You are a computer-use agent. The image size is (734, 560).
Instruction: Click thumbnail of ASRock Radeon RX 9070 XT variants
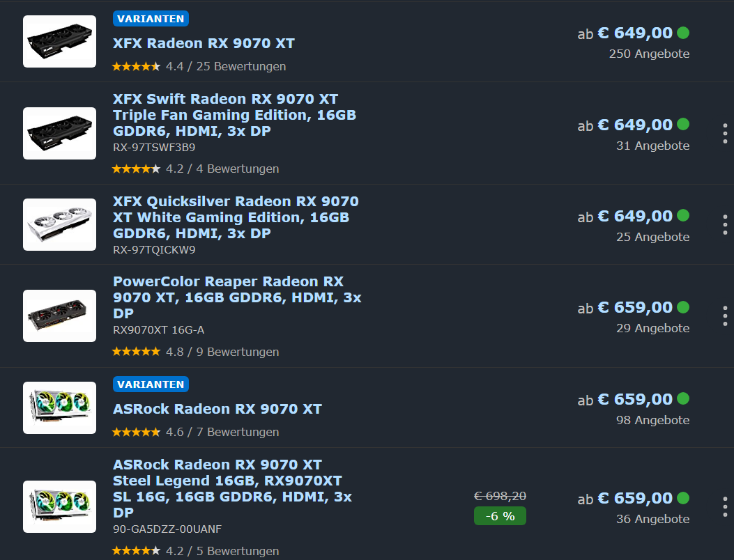(59, 407)
